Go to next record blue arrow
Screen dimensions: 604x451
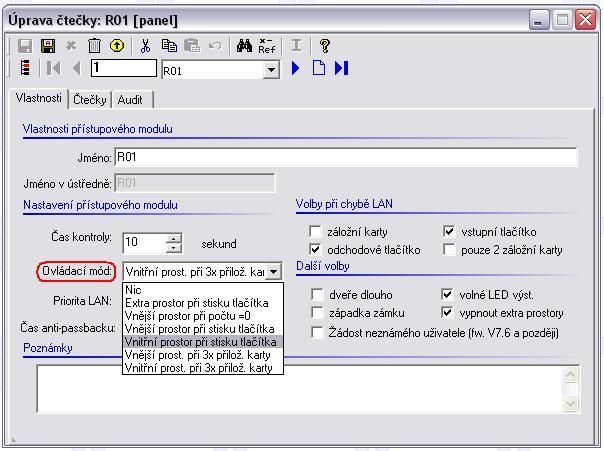point(296,68)
